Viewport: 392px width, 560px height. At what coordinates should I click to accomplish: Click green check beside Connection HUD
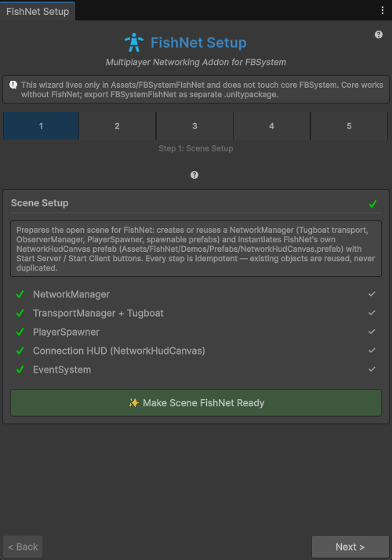pyautogui.click(x=20, y=351)
